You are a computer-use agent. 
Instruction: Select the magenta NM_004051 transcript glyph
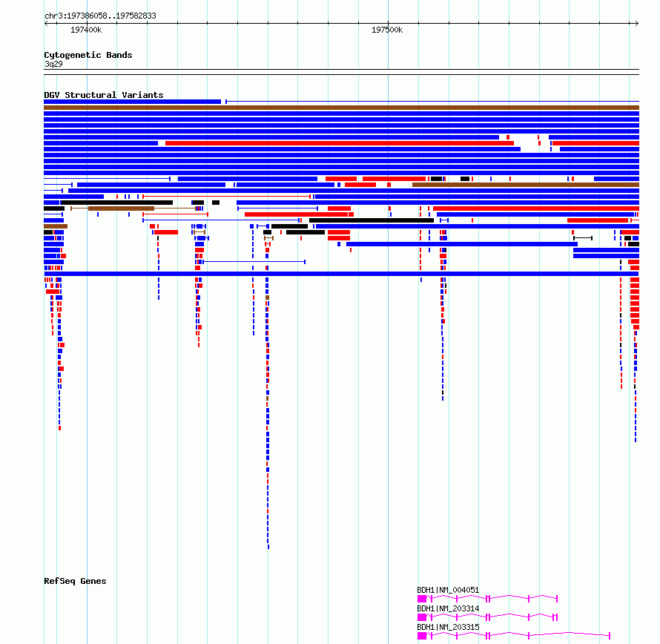pyautogui.click(x=487, y=599)
